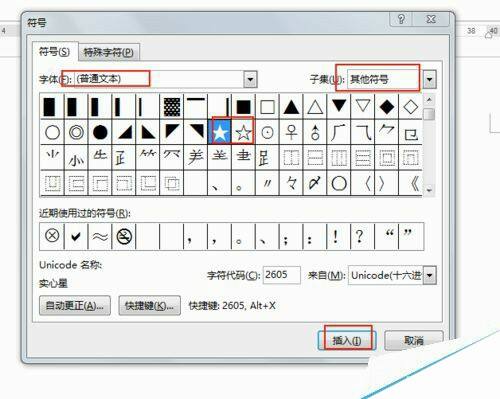Select the large circle in fourth row
The height and width of the screenshot is (399, 500).
339,183
